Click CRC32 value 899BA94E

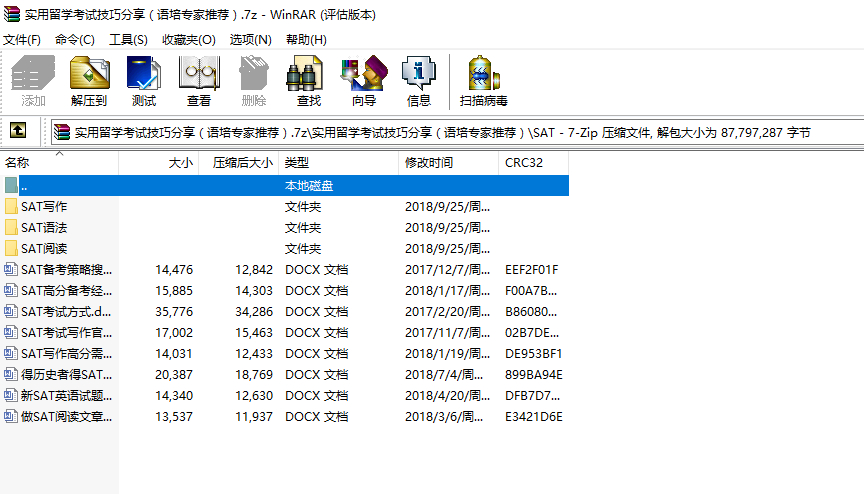point(534,374)
